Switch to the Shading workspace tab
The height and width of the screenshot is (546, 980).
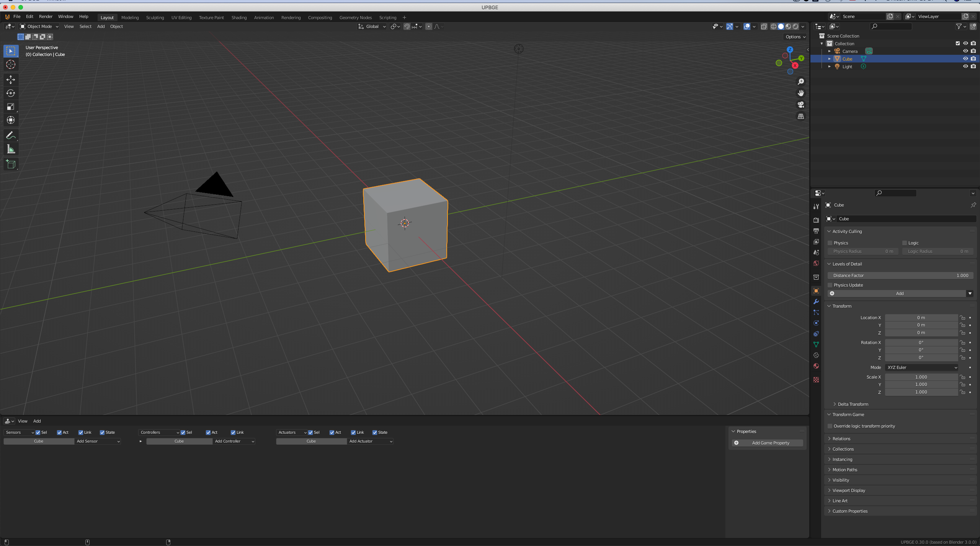point(239,18)
